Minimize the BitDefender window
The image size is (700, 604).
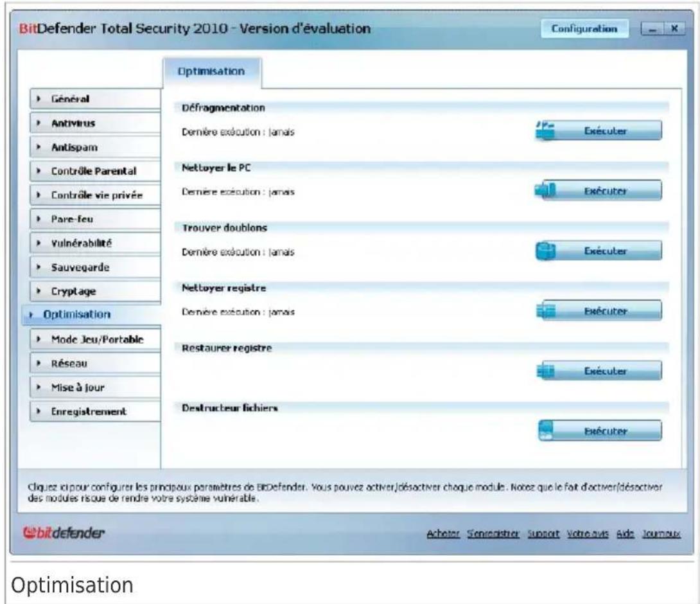click(x=652, y=29)
